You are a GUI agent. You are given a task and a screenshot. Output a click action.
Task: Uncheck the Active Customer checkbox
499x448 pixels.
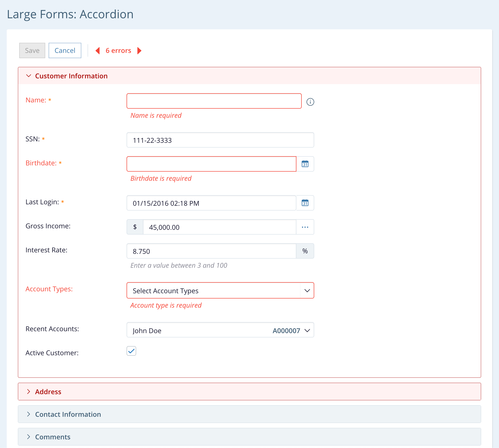point(131,351)
